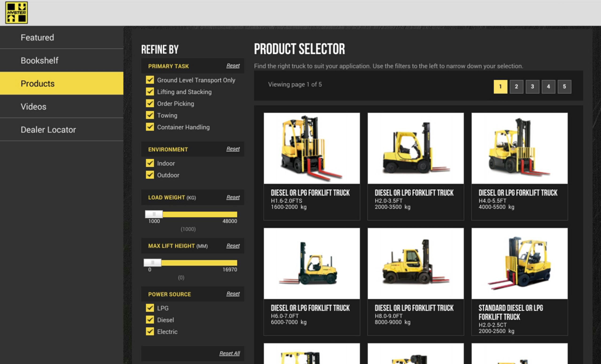Navigate to page 2 of results
Viewport: 601px width, 364px height.
516,86
